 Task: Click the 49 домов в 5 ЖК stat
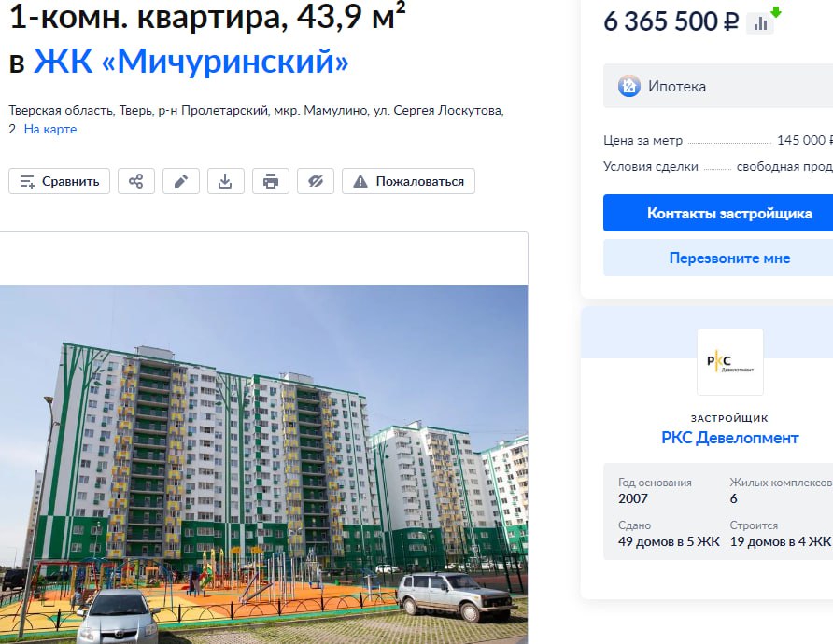[x=669, y=541]
